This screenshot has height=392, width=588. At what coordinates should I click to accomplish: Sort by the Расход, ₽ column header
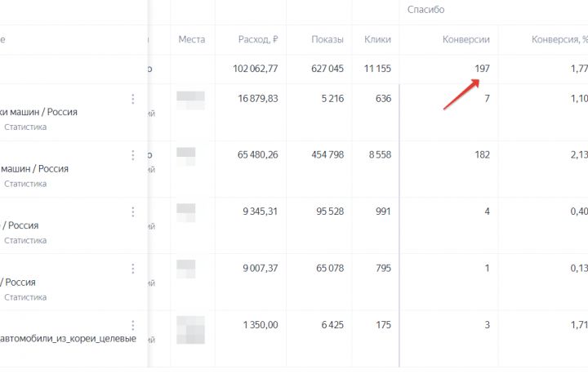tap(258, 39)
